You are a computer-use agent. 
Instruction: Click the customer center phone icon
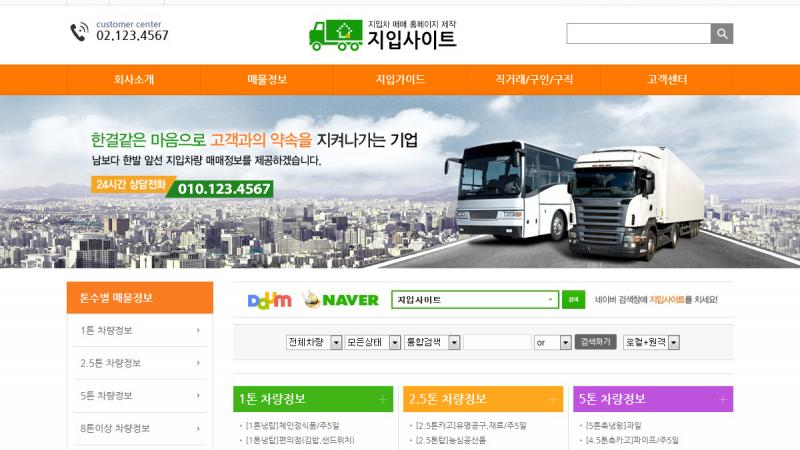[79, 32]
